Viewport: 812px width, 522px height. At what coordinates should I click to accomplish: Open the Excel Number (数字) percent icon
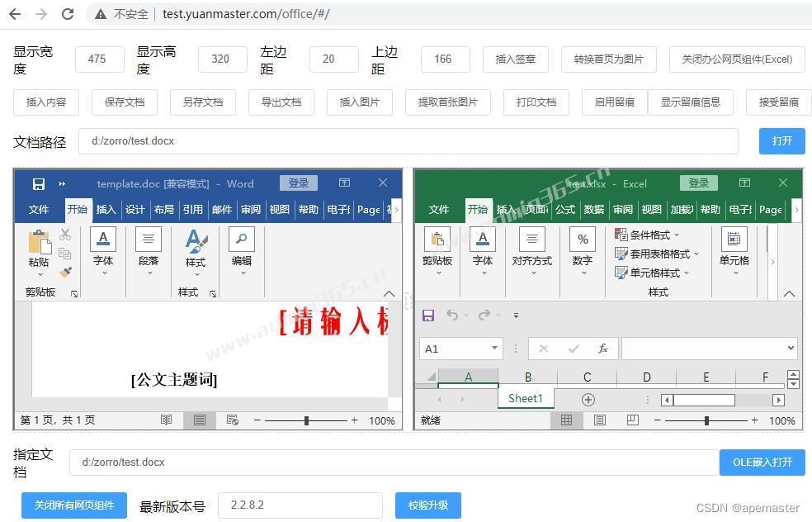click(583, 240)
